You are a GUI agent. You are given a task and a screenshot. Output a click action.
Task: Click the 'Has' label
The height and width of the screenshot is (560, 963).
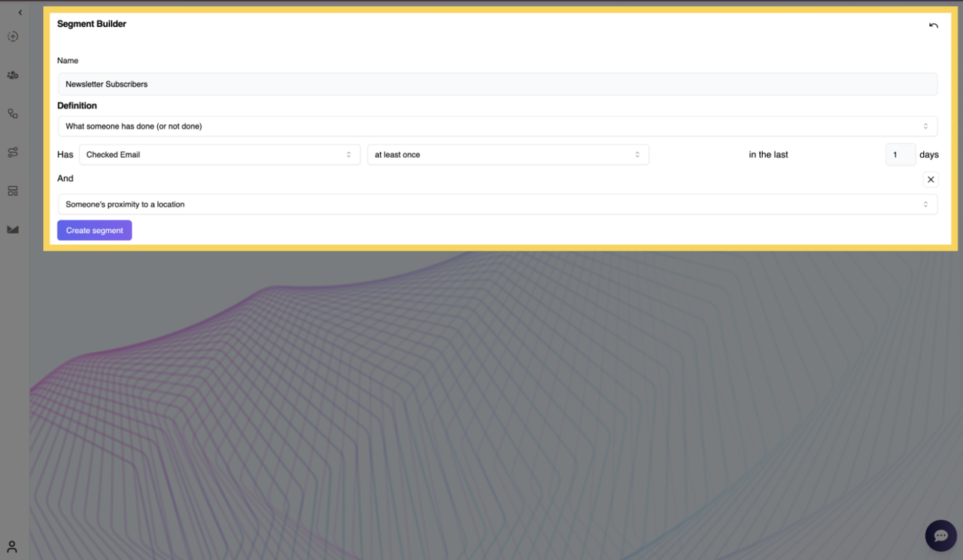[65, 155]
